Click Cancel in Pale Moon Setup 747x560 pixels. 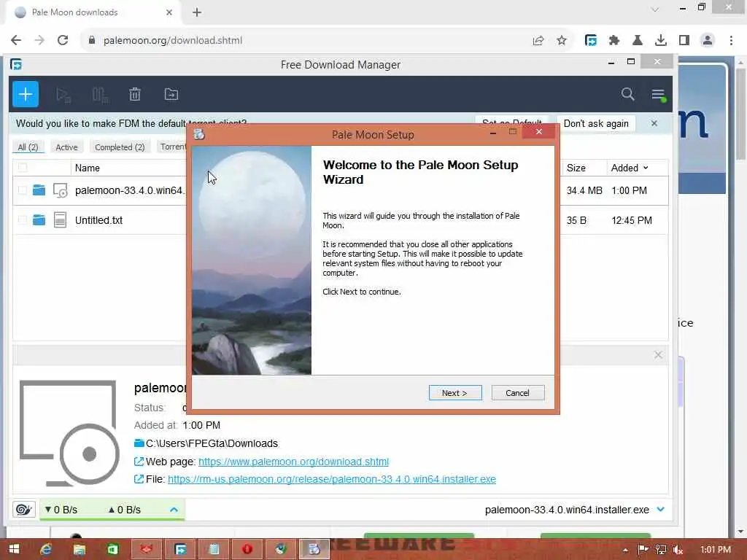pyautogui.click(x=517, y=393)
